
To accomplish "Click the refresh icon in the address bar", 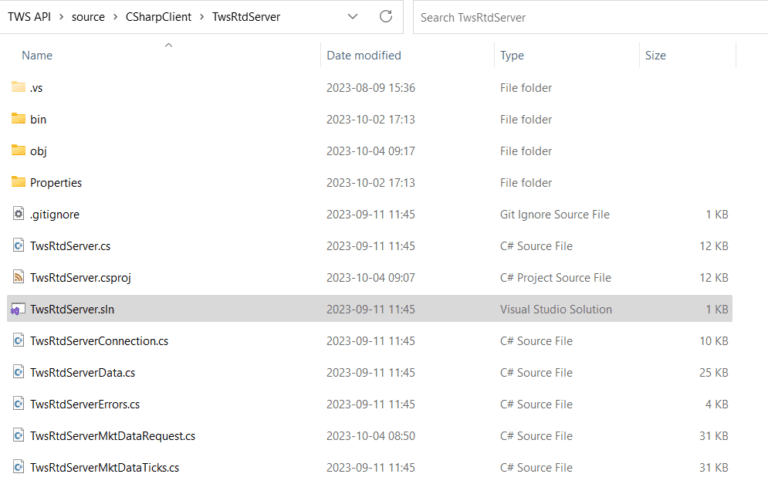I will (x=386, y=17).
